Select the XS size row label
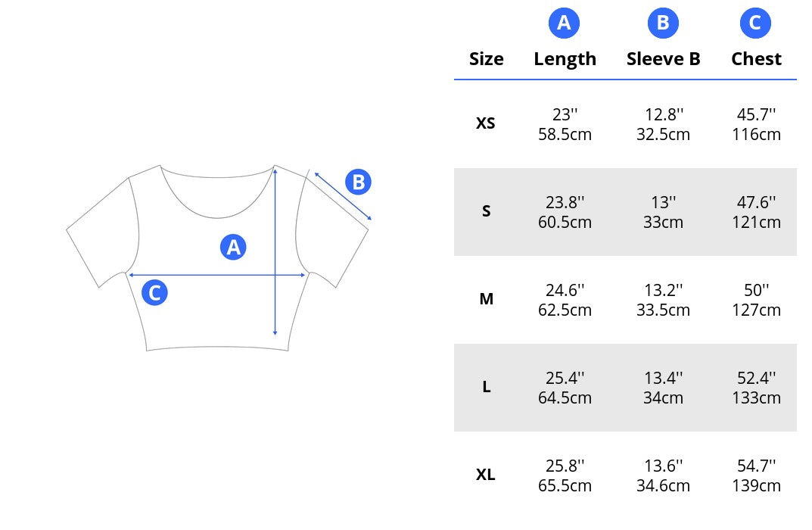This screenshot has width=812, height=530. click(486, 123)
